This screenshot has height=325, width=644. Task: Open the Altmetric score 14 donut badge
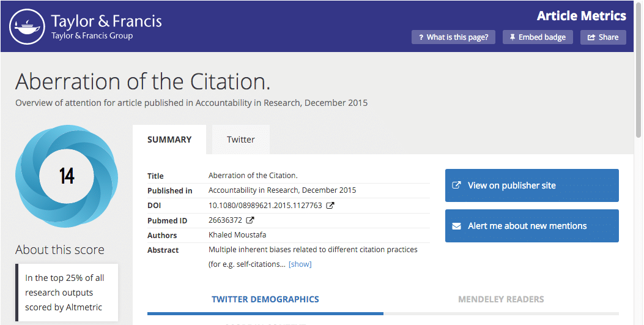67,176
